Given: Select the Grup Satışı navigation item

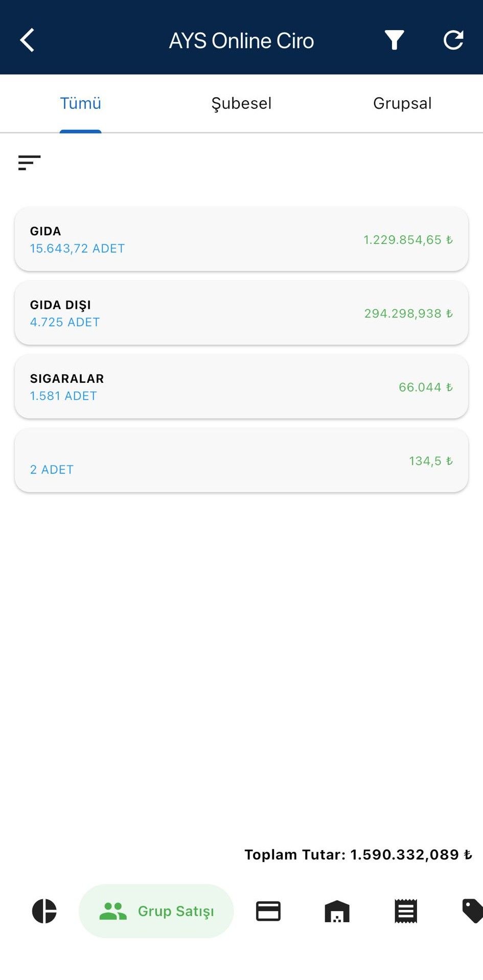Looking at the screenshot, I should coord(156,911).
